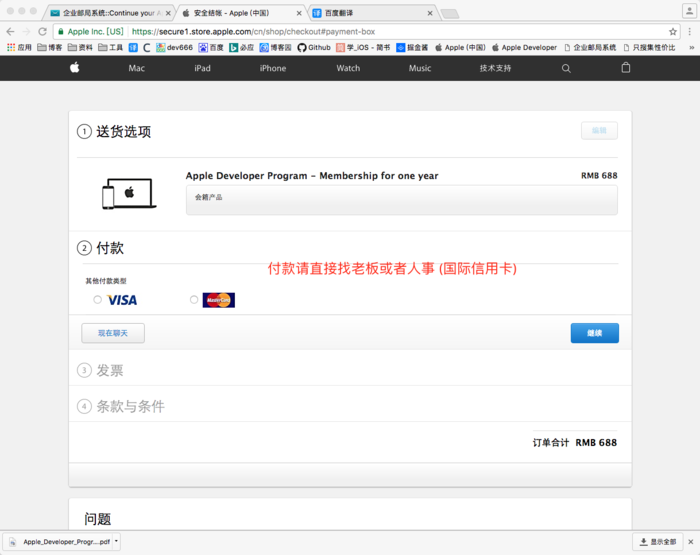Click the product image of Mac and iPhone
700x555 pixels.
(x=128, y=193)
